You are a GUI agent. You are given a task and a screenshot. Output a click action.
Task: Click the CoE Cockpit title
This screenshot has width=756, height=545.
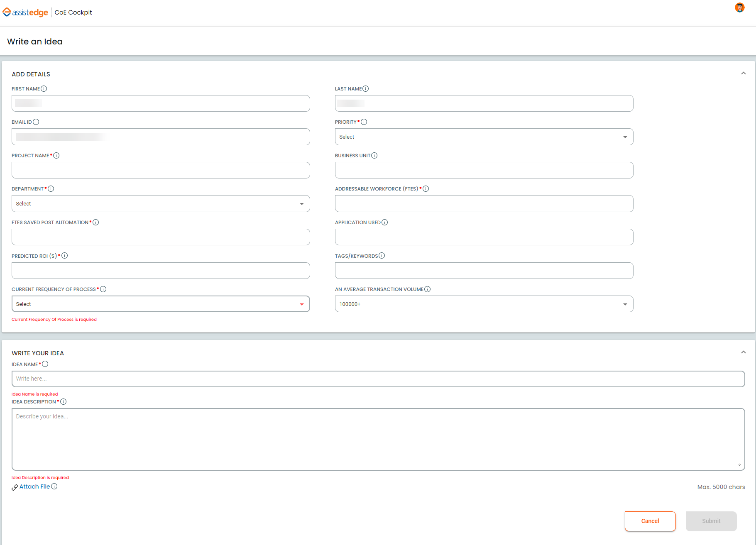pos(73,12)
